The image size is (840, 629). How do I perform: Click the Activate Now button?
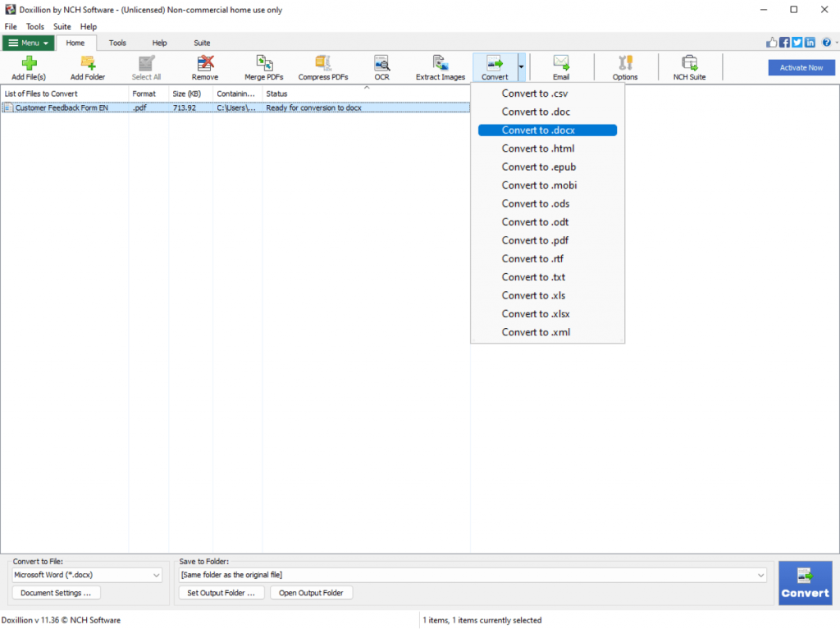point(801,68)
